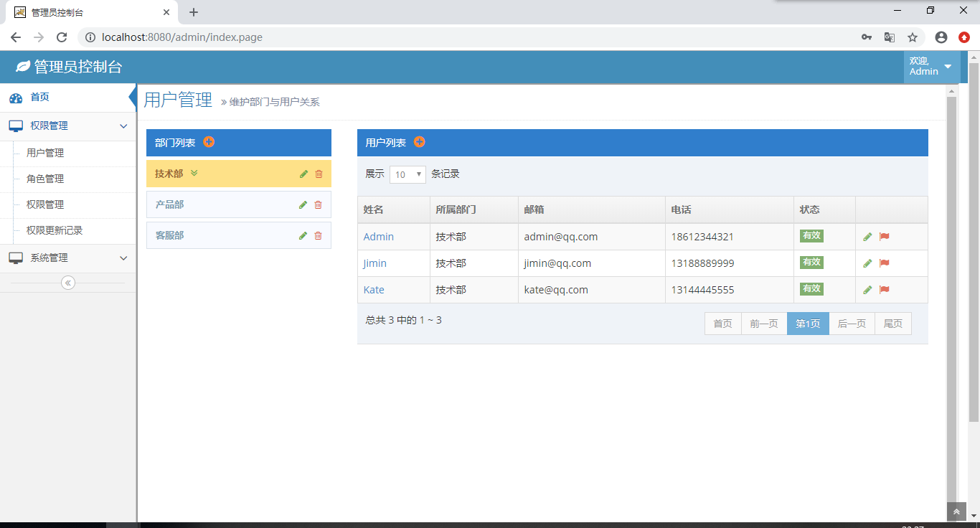Viewport: 980px width, 528px height.
Task: Edit user Kate with pencil icon
Action: tap(868, 289)
